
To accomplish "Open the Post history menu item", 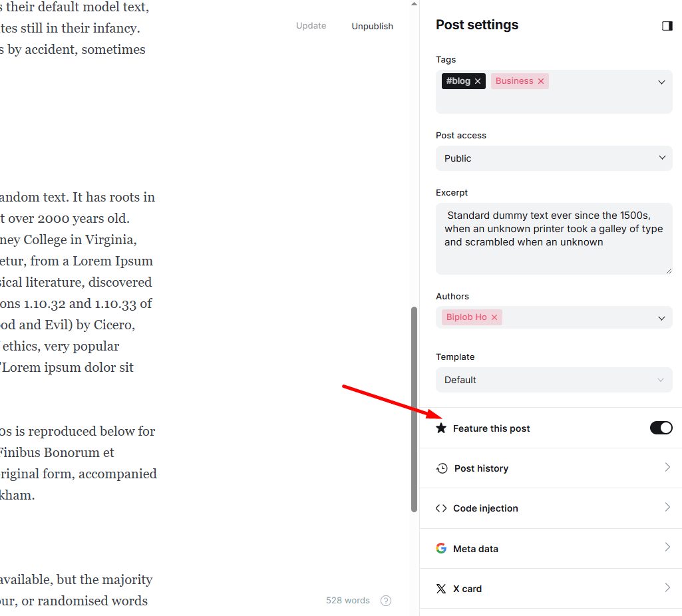I will [x=552, y=468].
